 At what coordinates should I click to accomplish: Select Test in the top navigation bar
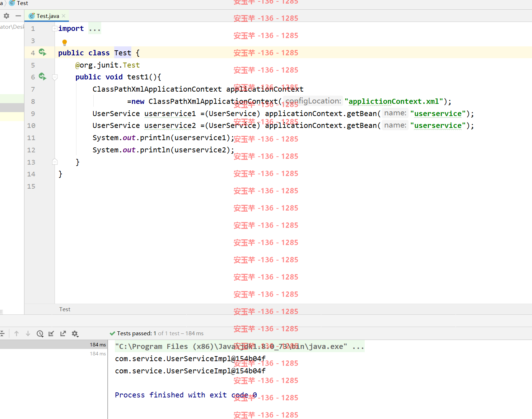coord(22,3)
